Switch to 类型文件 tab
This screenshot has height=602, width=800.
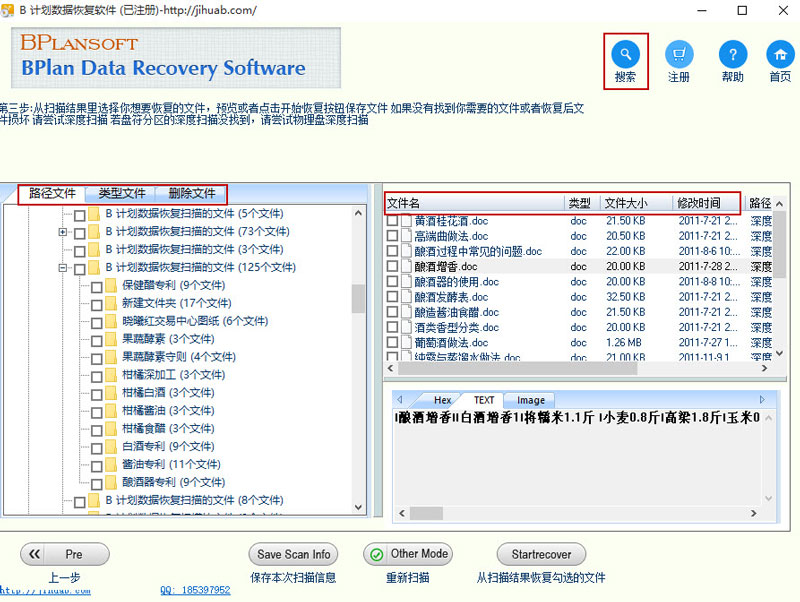[x=121, y=193]
